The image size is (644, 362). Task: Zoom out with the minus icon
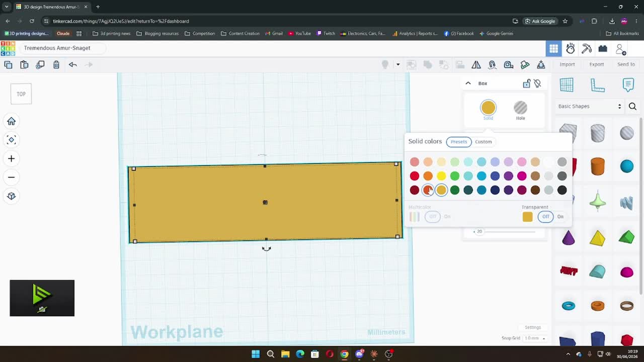[x=11, y=177]
